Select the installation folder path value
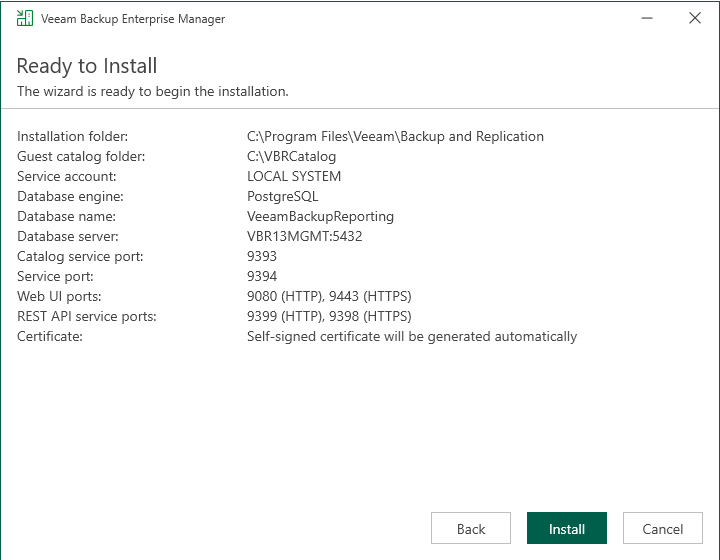The image size is (720, 560). pyautogui.click(x=395, y=136)
